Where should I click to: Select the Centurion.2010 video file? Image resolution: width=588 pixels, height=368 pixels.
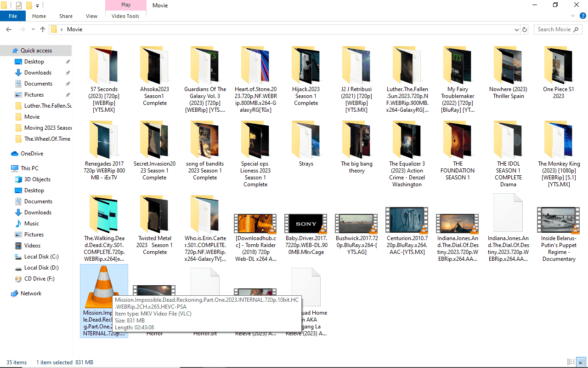pos(407,230)
